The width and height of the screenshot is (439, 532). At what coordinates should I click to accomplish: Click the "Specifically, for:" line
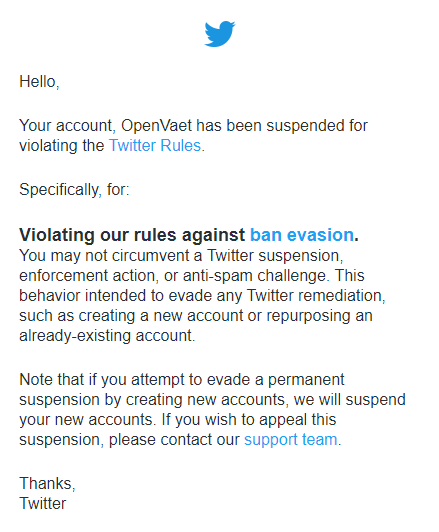click(74, 190)
